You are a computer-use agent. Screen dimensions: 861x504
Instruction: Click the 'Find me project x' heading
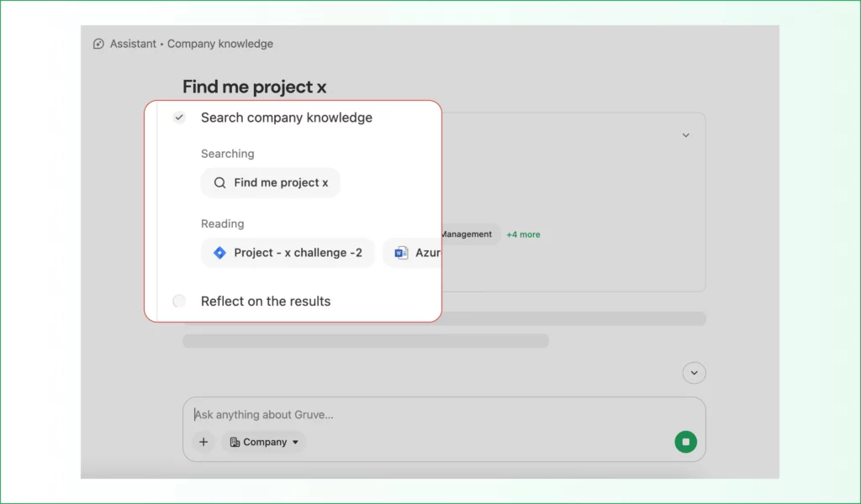[x=254, y=87]
